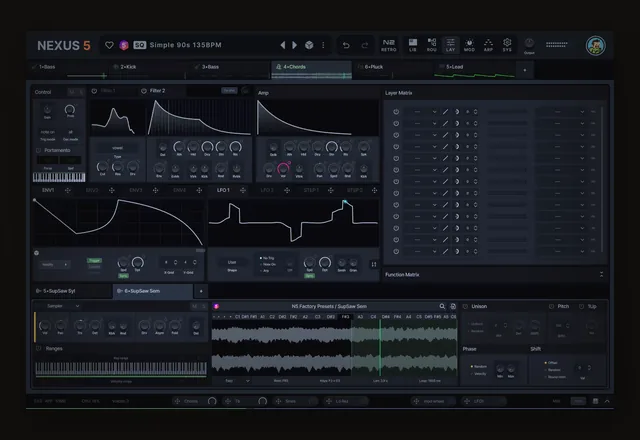Viewport: 640px width, 440px height.
Task: Toggle the Pitch power button
Action: 551,307
